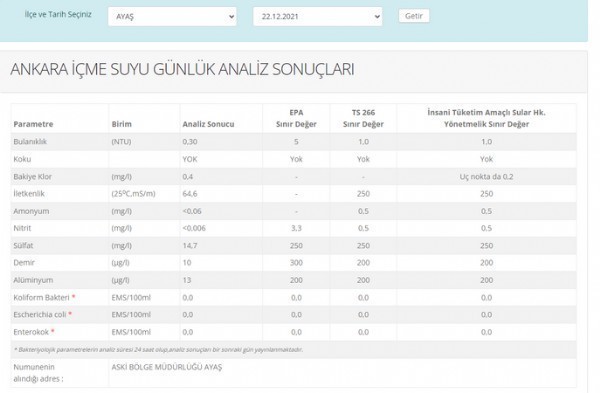Click the EPA limit 300 for Demir

296,263
